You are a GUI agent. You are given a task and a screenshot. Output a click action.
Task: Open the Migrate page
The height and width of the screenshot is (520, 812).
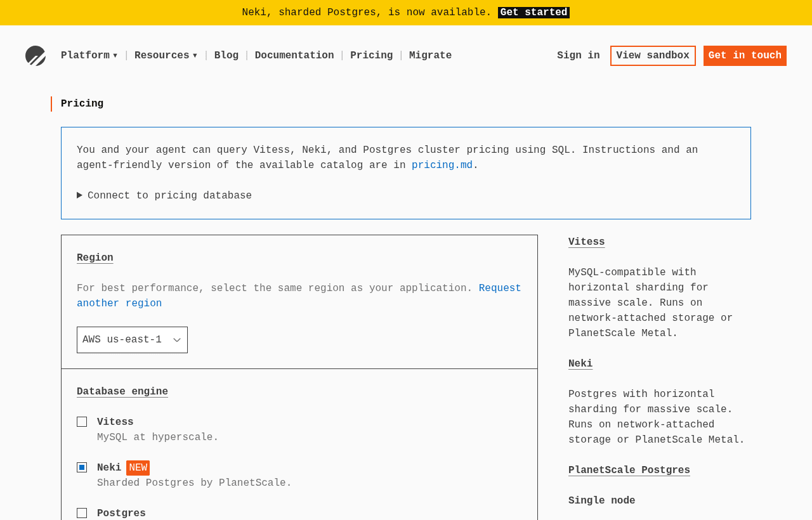[x=431, y=56]
